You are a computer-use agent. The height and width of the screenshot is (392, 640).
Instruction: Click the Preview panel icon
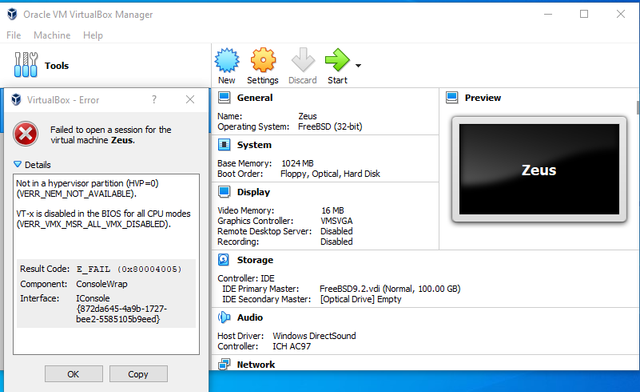[452, 98]
